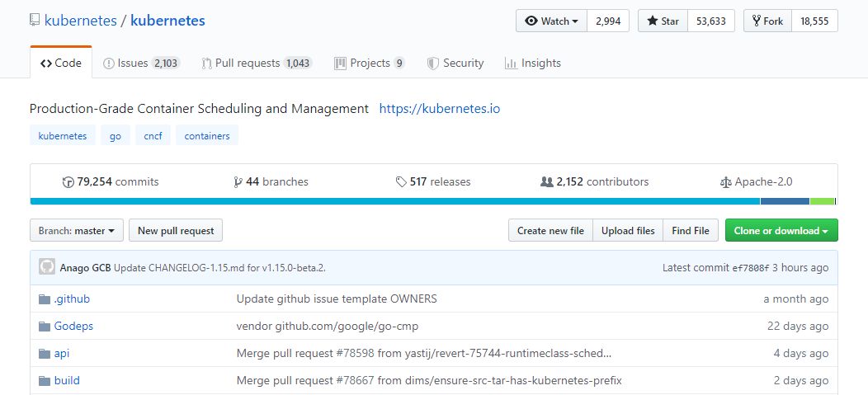
Task: View the Apache-2.0 license
Action: 756,182
